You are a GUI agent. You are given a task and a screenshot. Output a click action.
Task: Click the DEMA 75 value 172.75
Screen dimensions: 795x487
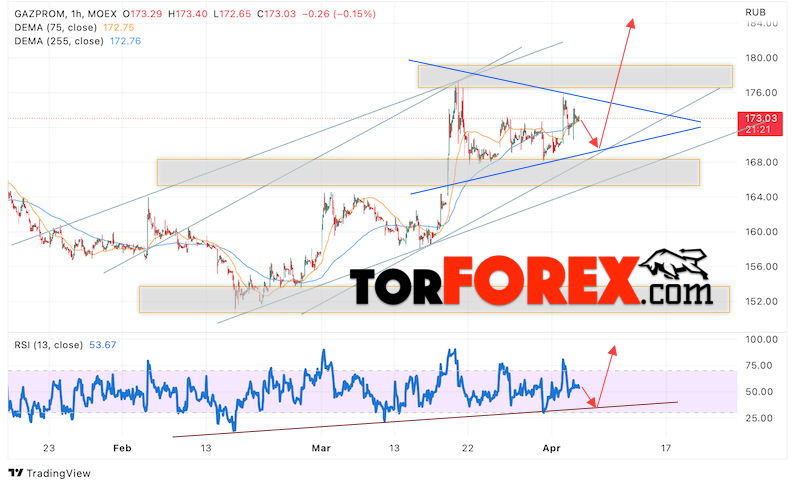tap(119, 27)
